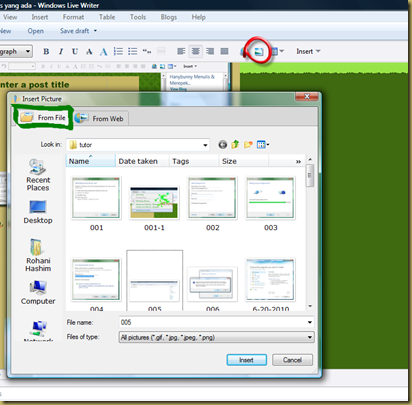The width and height of the screenshot is (412, 405).
Task: Switch to the From Web tab
Action: click(x=100, y=118)
